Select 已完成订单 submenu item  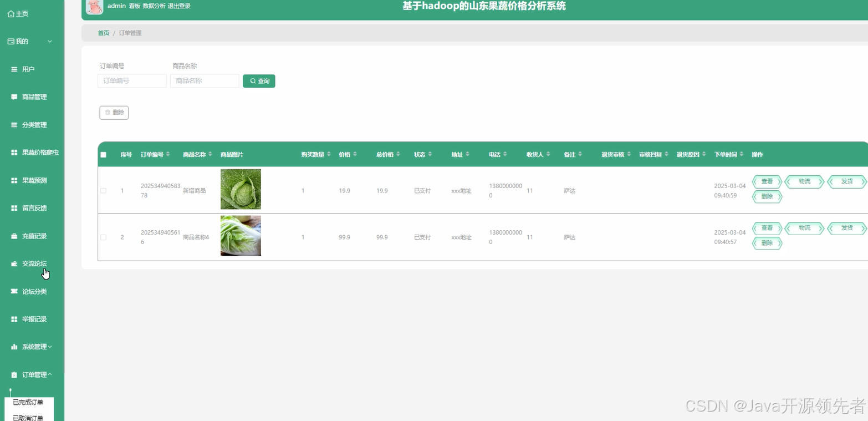tap(29, 402)
